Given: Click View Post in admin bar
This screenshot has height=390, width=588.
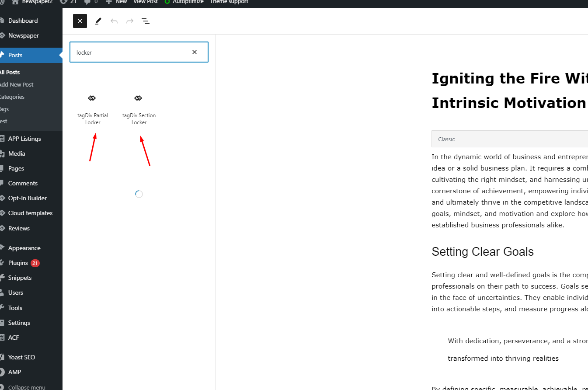Looking at the screenshot, I should click(146, 2).
